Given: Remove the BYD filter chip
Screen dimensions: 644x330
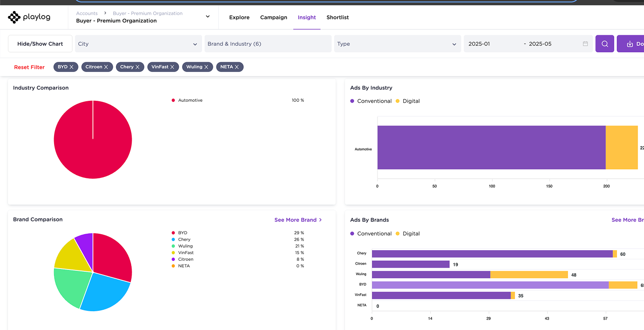Looking at the screenshot, I should click(x=72, y=67).
